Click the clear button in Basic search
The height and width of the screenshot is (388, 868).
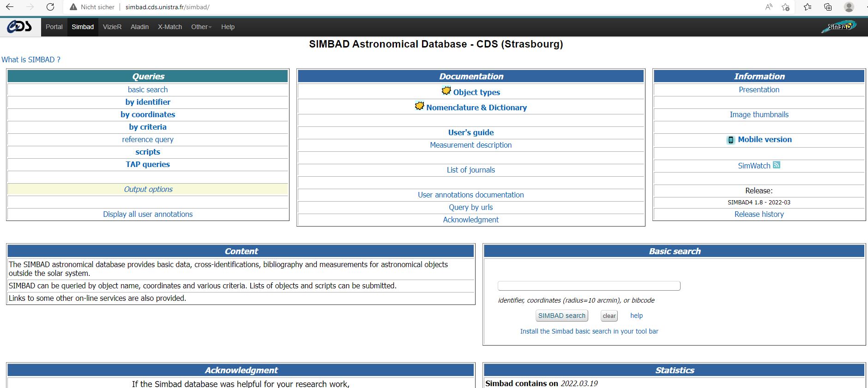tap(609, 316)
